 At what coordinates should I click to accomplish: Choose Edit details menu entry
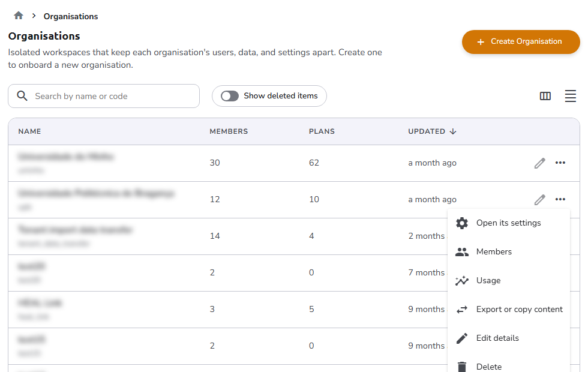[x=509, y=338]
